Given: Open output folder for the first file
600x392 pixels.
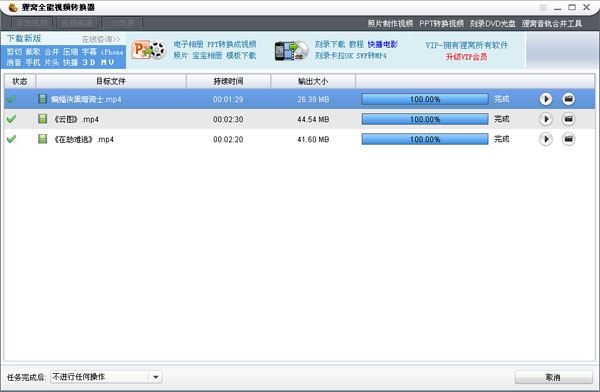Looking at the screenshot, I should point(568,99).
